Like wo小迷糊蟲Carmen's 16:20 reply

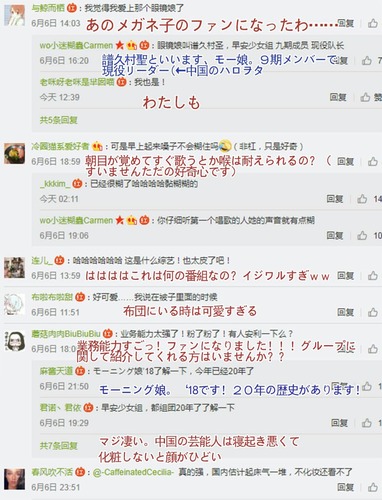pos(367,60)
